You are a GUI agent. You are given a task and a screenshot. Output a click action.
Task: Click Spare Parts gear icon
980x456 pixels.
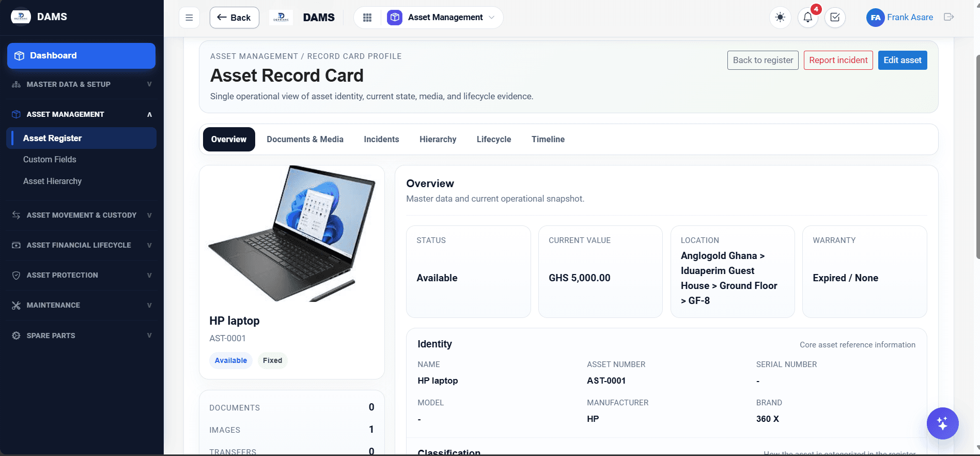pyautogui.click(x=16, y=336)
